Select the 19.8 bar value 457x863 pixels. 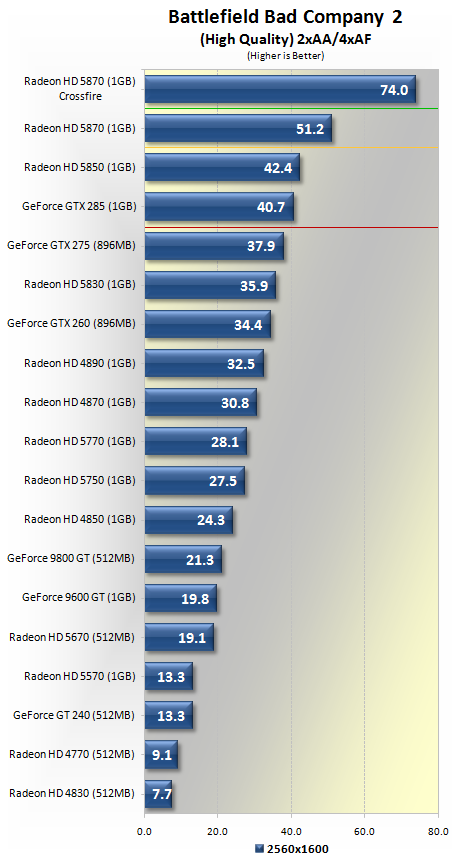pyautogui.click(x=195, y=599)
